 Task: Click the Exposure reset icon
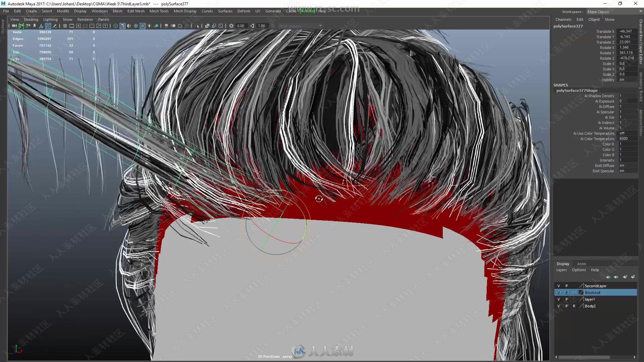click(231, 26)
